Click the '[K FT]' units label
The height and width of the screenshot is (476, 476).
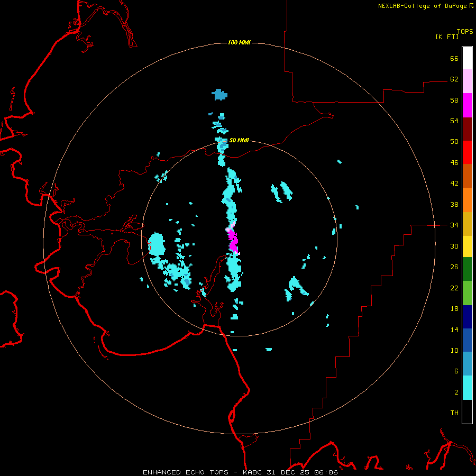point(447,36)
